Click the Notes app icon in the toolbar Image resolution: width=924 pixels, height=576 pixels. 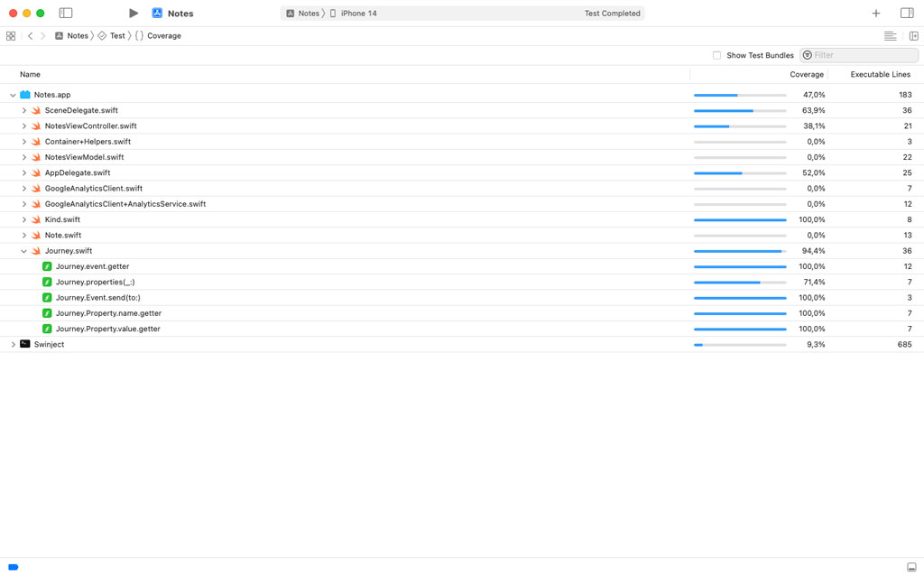click(158, 13)
